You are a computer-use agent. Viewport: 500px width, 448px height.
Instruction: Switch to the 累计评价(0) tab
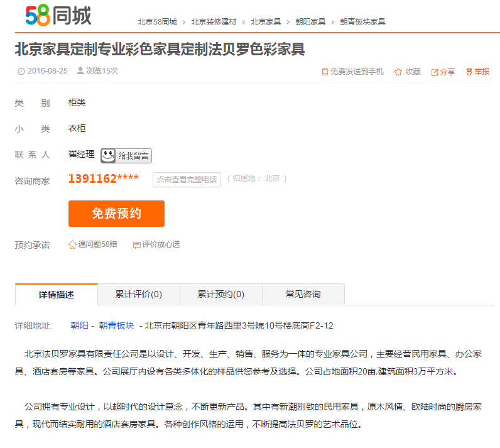click(139, 294)
